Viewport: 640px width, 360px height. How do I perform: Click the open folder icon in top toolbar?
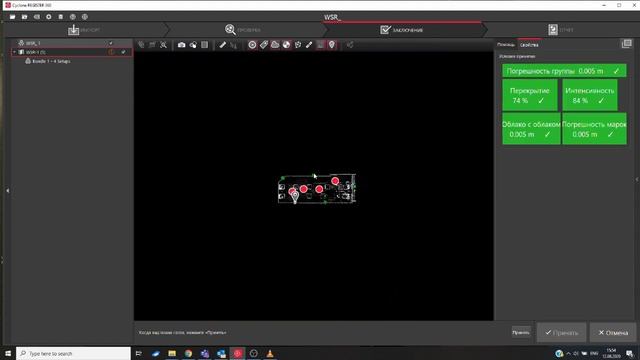[13, 17]
